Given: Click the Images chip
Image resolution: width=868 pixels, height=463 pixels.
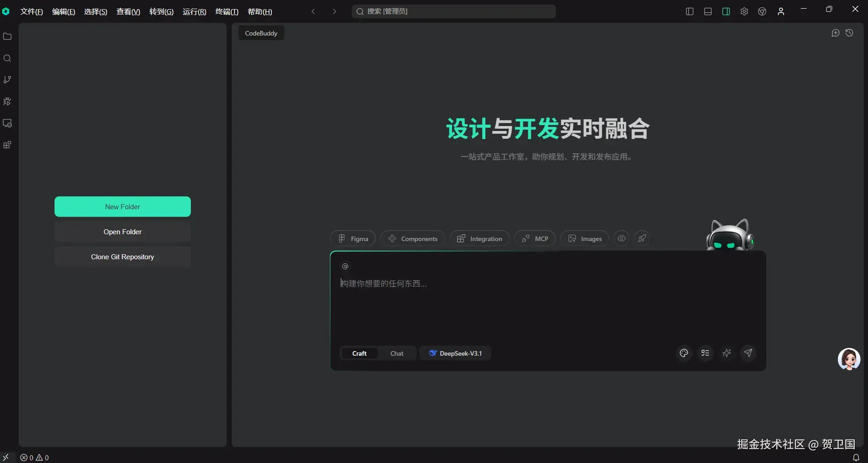Looking at the screenshot, I should click(x=584, y=238).
